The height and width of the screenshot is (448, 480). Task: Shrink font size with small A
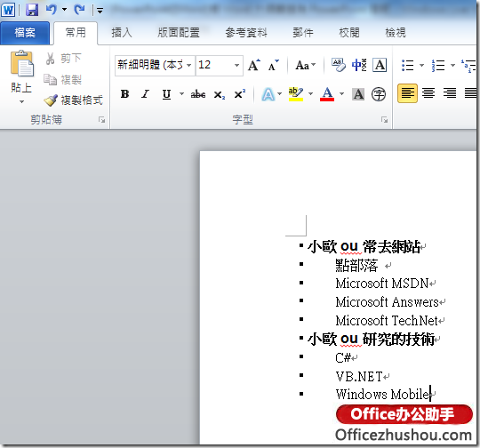pos(274,65)
